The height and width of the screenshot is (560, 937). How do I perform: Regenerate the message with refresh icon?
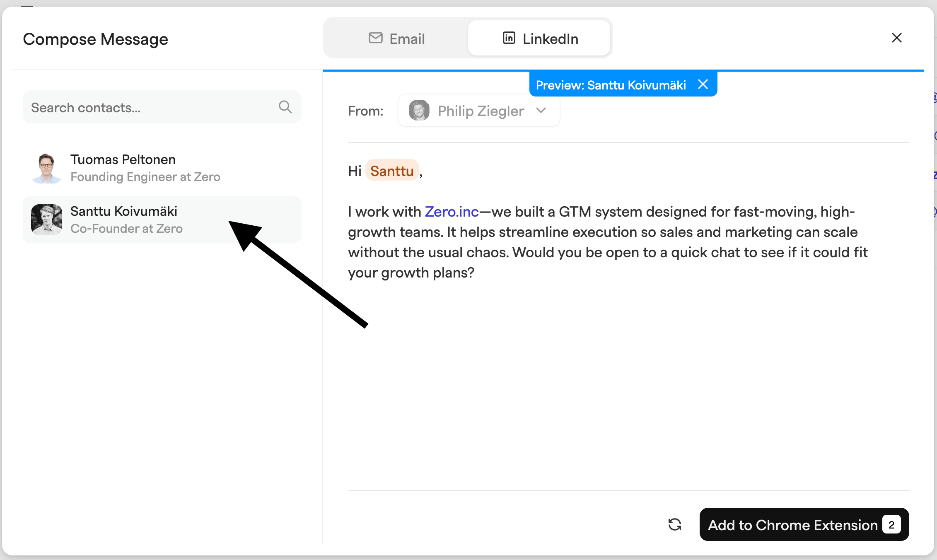tap(675, 524)
